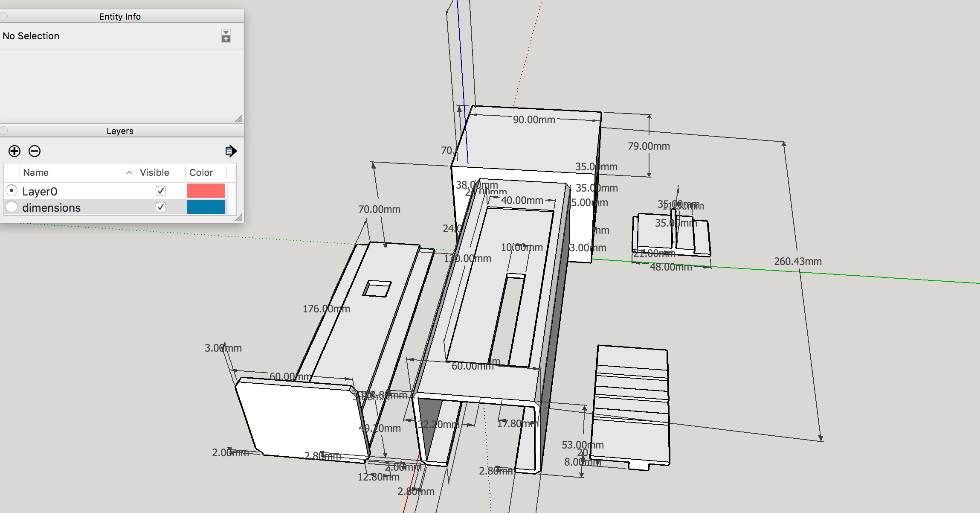The height and width of the screenshot is (513, 980).
Task: Change the dimensions layer's blue color swatch
Action: (206, 207)
